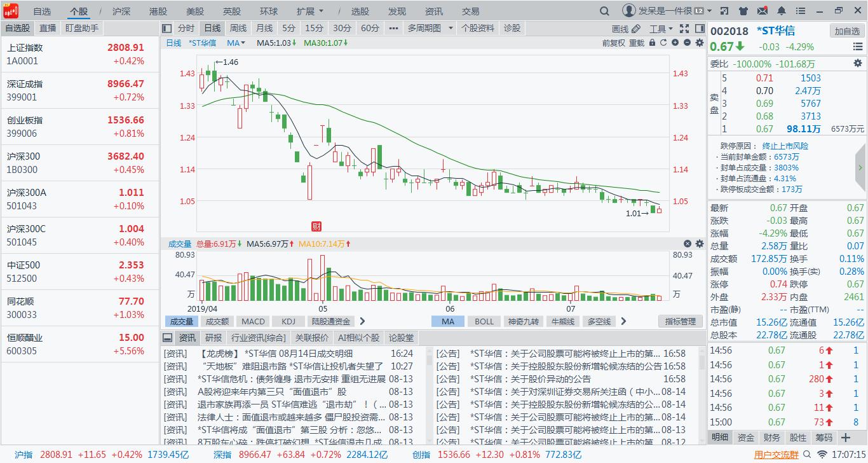This screenshot has height=463, width=868.
Task: Toggle 前复权 price adjustment mode
Action: pos(612,43)
